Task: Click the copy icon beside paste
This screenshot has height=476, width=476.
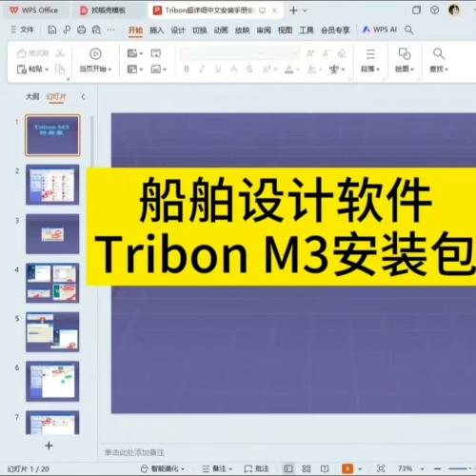Action: [x=60, y=69]
